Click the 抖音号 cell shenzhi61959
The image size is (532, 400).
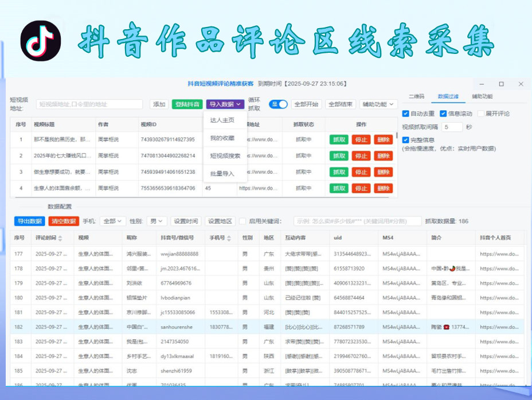(x=176, y=371)
